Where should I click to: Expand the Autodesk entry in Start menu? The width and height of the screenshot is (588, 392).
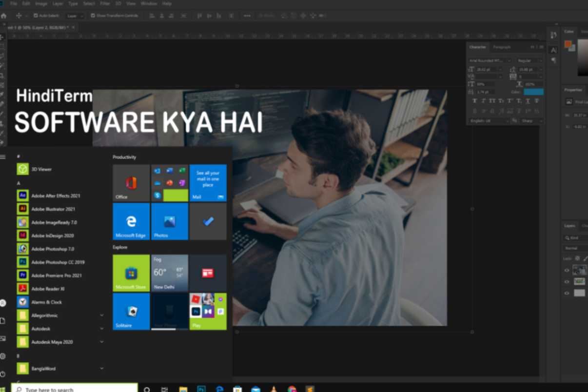[x=102, y=329]
